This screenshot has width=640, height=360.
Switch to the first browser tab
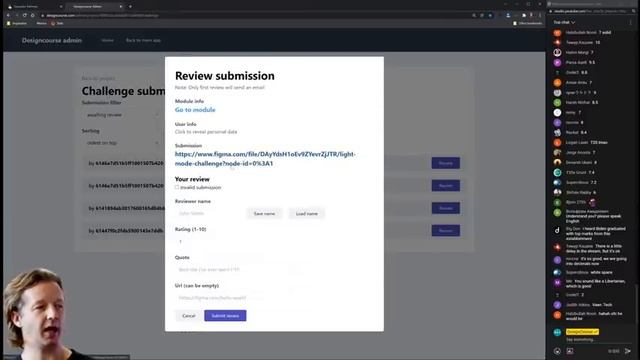tap(35, 7)
